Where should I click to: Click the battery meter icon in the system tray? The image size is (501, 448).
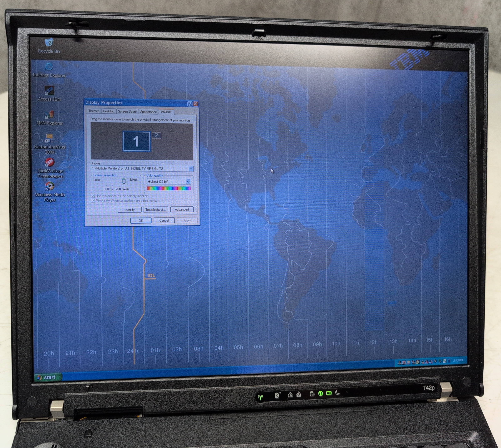tap(449, 361)
